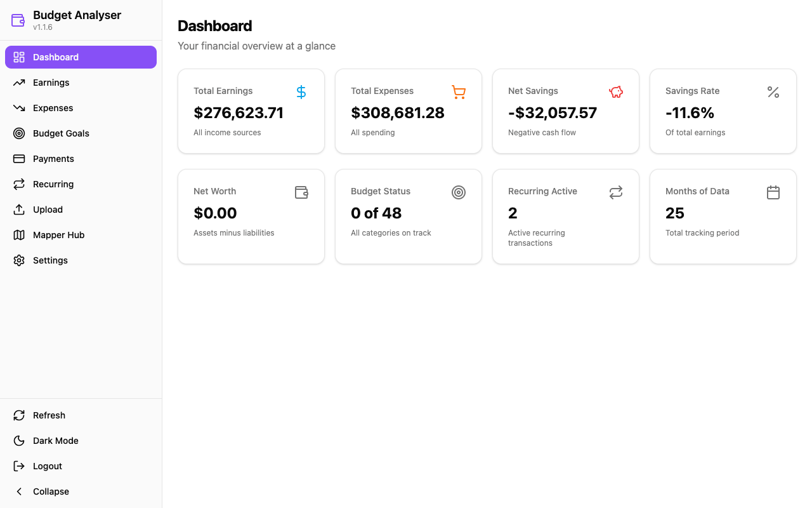Open the Settings page
This screenshot has height=508, width=812.
50,260
